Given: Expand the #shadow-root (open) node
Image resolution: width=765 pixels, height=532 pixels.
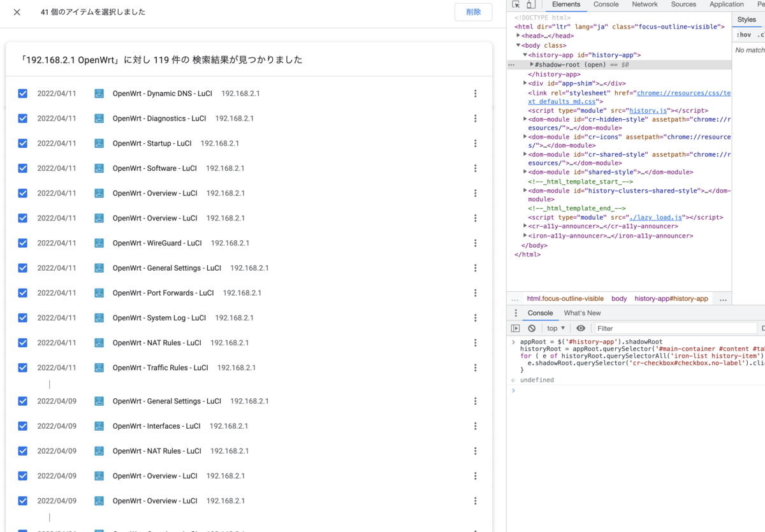Looking at the screenshot, I should (x=532, y=65).
